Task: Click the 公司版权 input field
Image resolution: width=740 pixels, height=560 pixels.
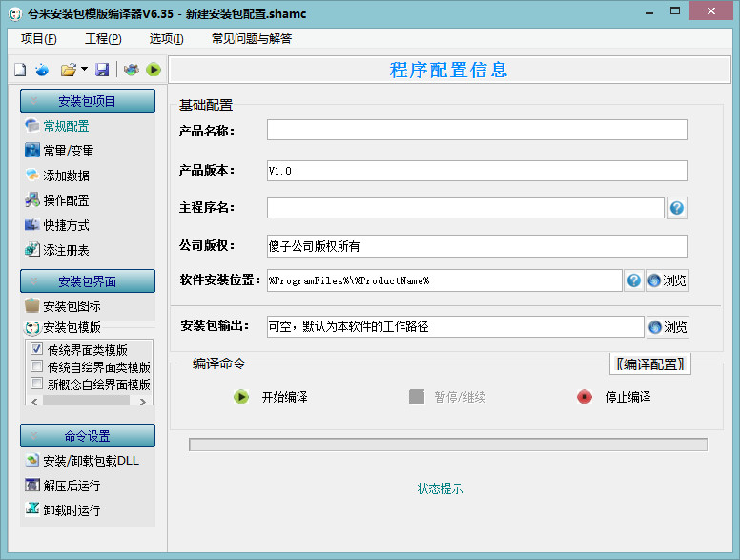Action: (477, 246)
